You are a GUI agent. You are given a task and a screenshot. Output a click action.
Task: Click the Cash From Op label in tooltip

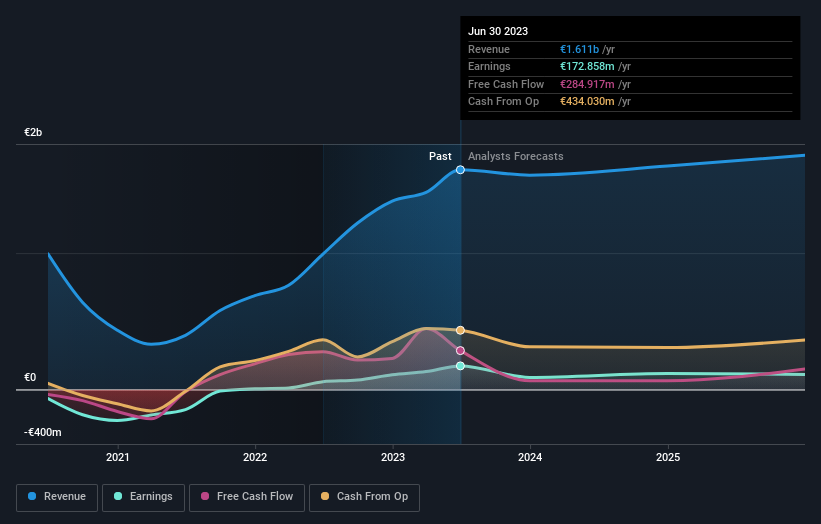[x=503, y=102]
